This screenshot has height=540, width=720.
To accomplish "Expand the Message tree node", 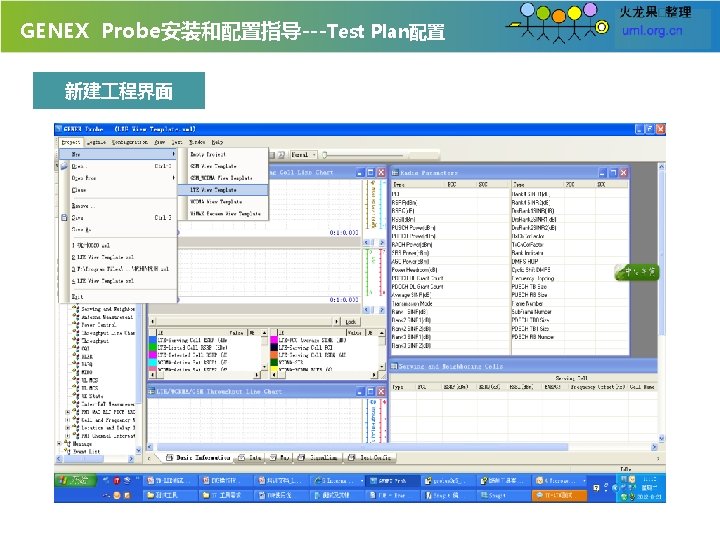I will (60, 444).
